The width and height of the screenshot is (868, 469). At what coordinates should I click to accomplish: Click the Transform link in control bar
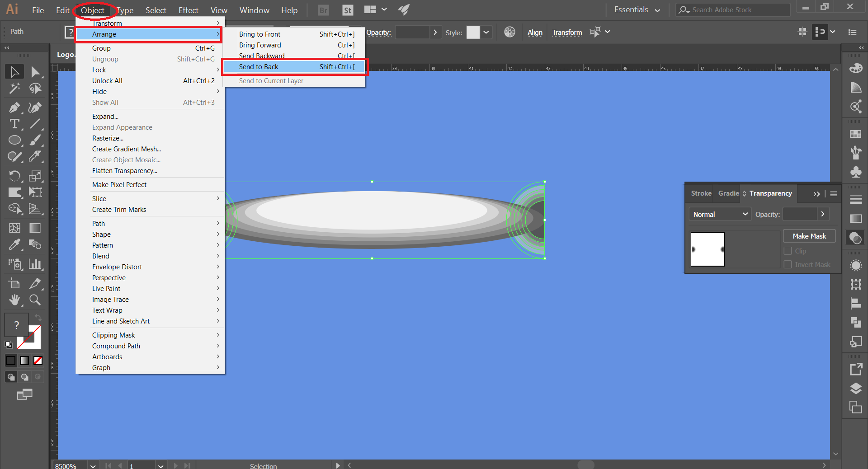567,33
